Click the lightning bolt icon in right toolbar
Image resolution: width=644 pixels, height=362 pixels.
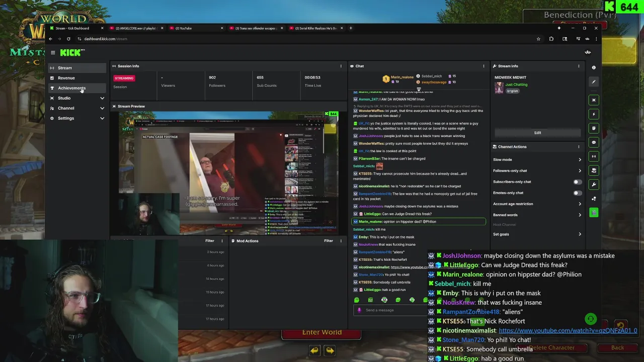[x=594, y=114]
